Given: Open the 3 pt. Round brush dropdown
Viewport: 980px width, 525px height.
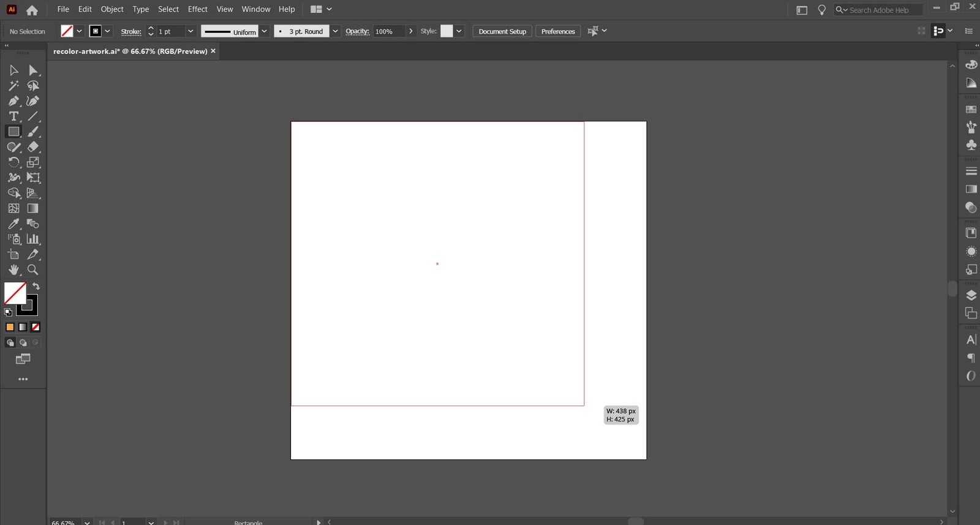Looking at the screenshot, I should [x=335, y=31].
